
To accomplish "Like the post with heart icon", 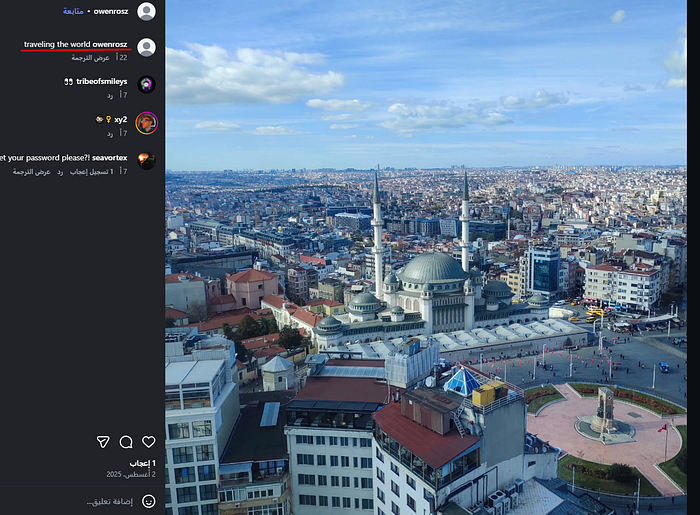I will [149, 442].
